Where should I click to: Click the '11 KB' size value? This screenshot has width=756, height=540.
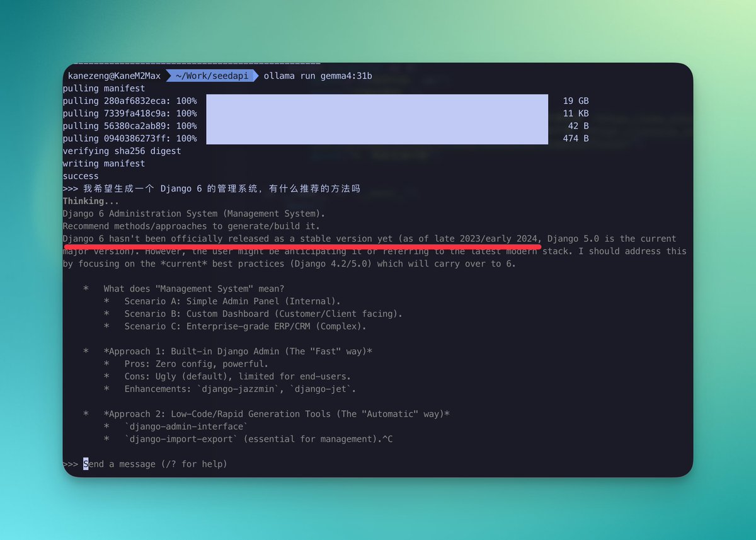[576, 113]
